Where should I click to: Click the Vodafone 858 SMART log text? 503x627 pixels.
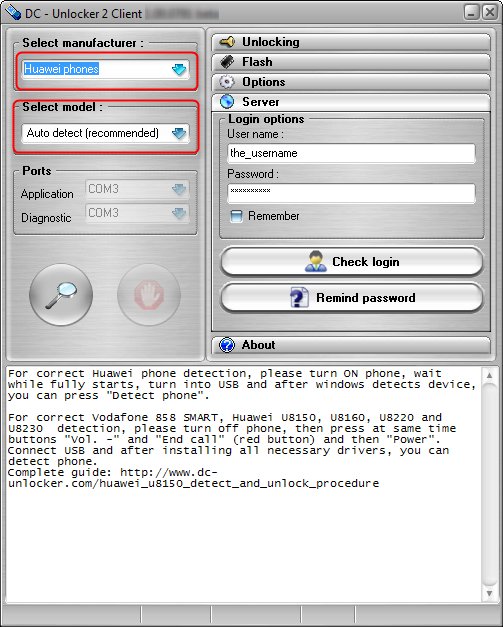point(155,417)
